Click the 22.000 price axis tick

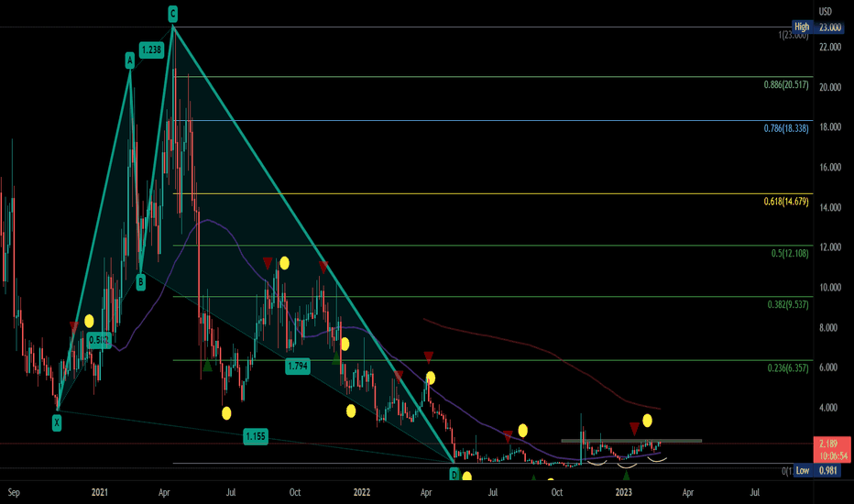[830, 48]
